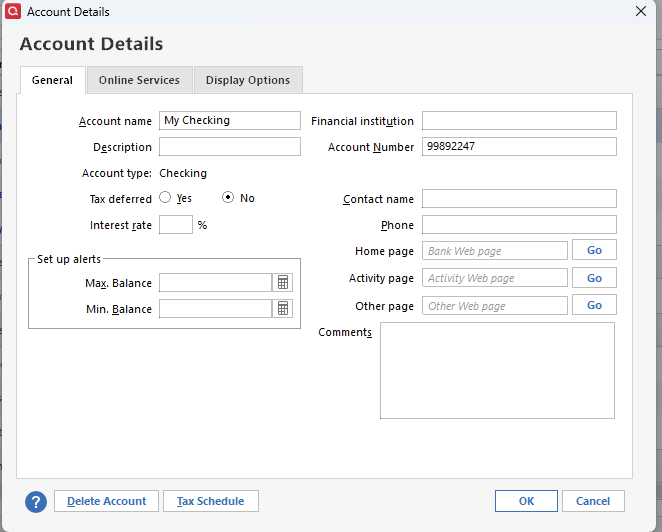Cancel the account details changes
Screen dimensions: 662x532
point(593,501)
